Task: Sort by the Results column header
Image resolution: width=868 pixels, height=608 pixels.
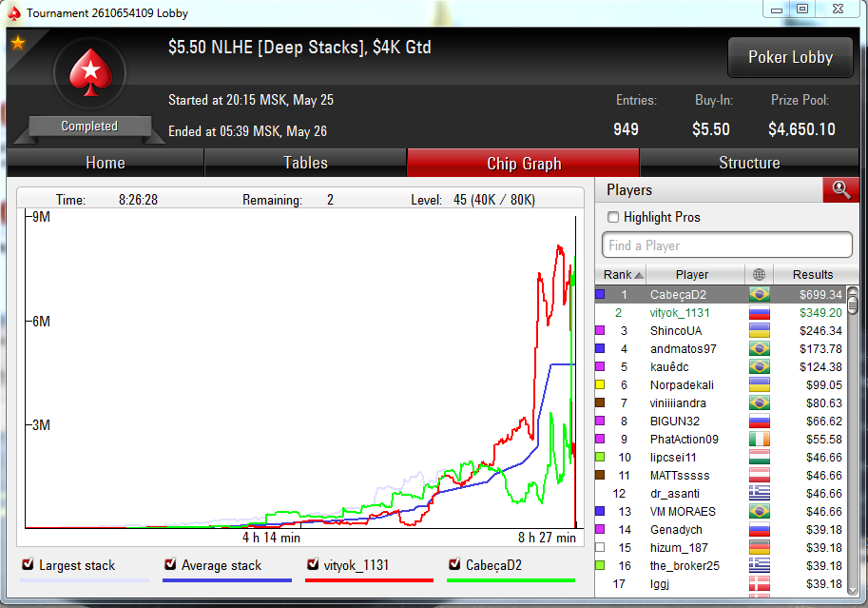Action: [x=812, y=274]
